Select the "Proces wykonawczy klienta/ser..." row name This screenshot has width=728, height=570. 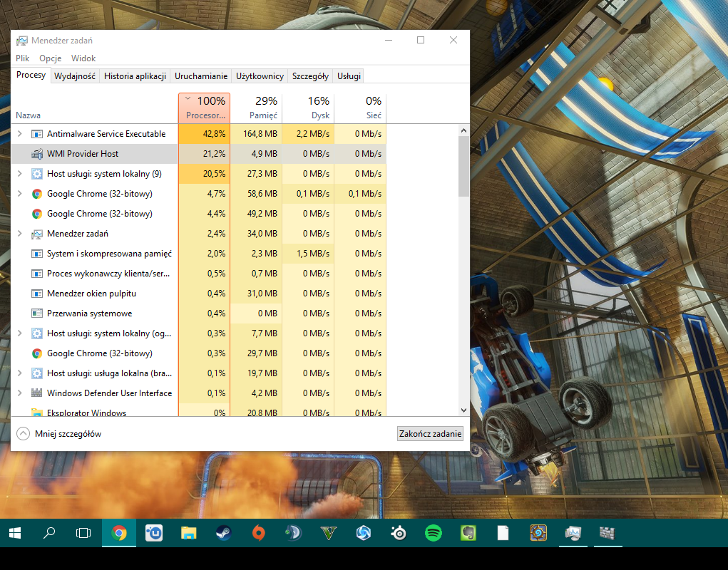(108, 274)
